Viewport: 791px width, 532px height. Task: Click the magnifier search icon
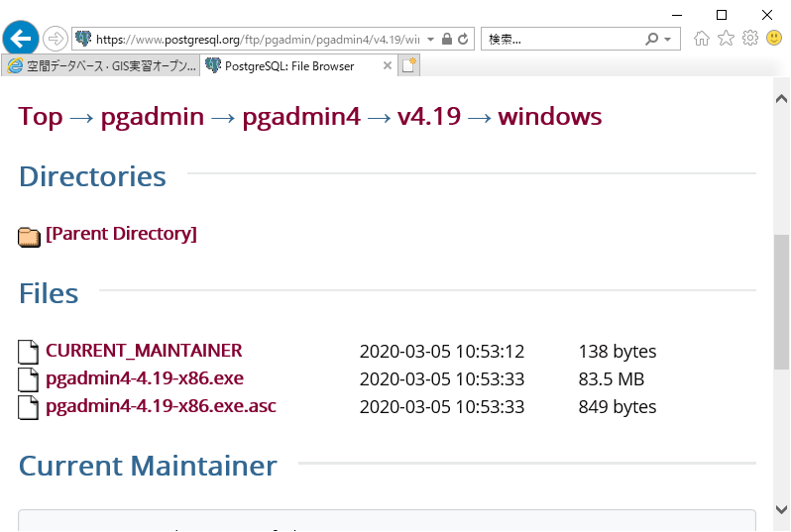coord(652,39)
